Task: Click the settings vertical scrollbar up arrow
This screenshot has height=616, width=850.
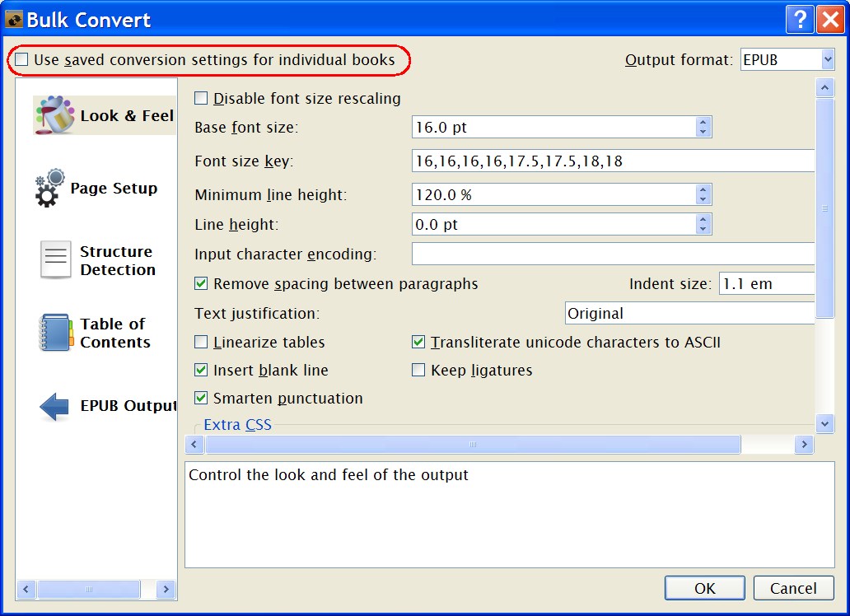Action: click(x=824, y=87)
